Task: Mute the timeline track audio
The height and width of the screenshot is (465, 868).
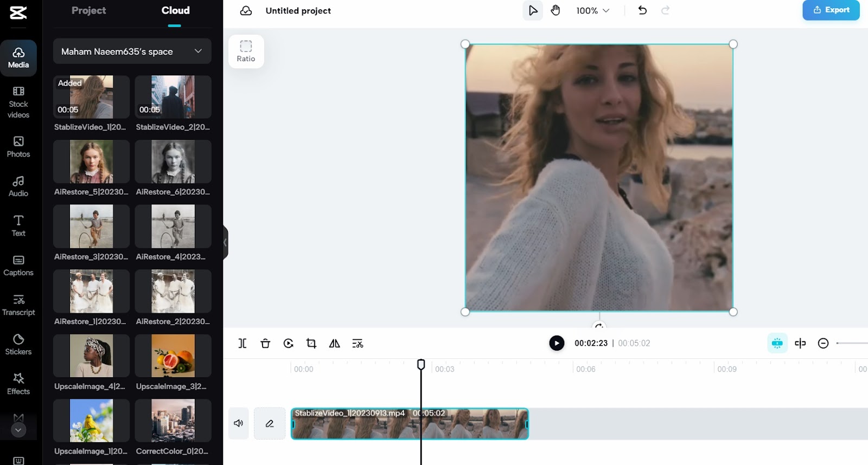Action: (238, 423)
